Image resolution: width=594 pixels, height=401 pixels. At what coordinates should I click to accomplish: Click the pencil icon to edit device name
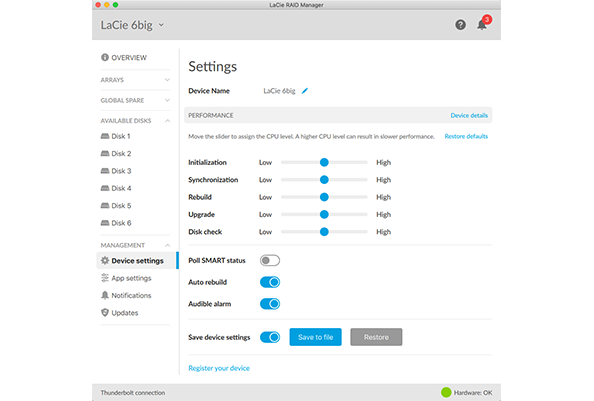305,91
